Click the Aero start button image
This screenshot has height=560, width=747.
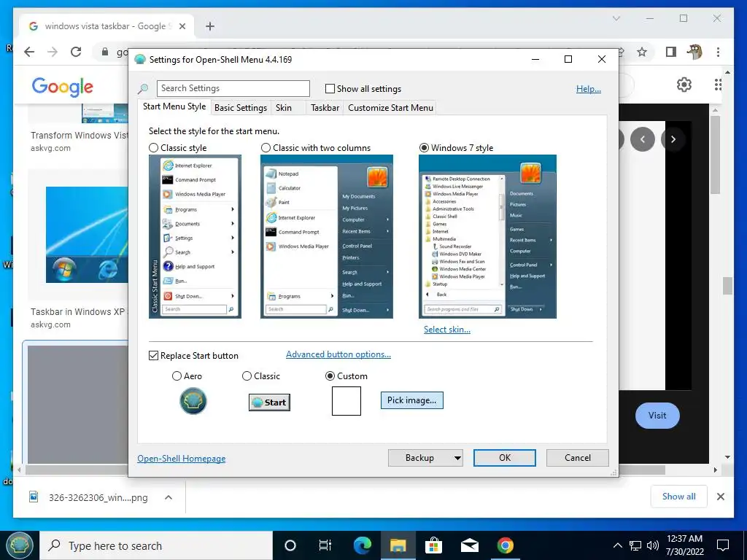pyautogui.click(x=193, y=401)
